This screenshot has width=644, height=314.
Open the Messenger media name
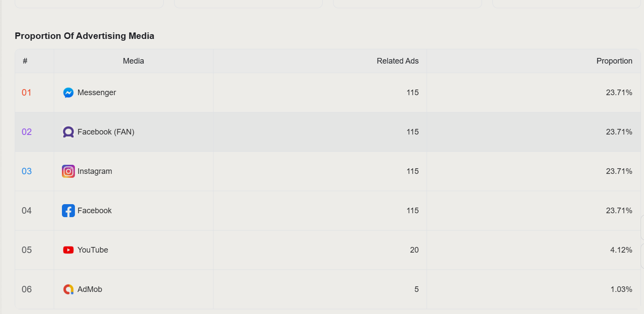[97, 93]
